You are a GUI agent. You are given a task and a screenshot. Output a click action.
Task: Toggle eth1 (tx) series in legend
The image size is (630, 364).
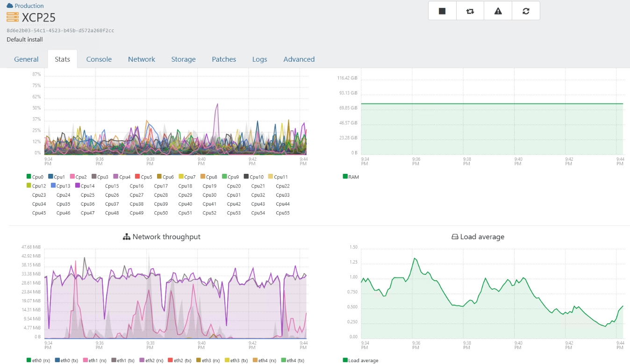(123, 360)
